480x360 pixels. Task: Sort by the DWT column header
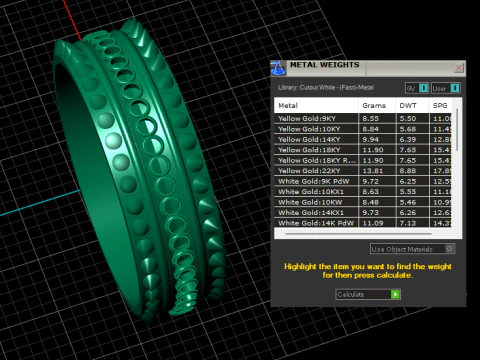point(412,106)
